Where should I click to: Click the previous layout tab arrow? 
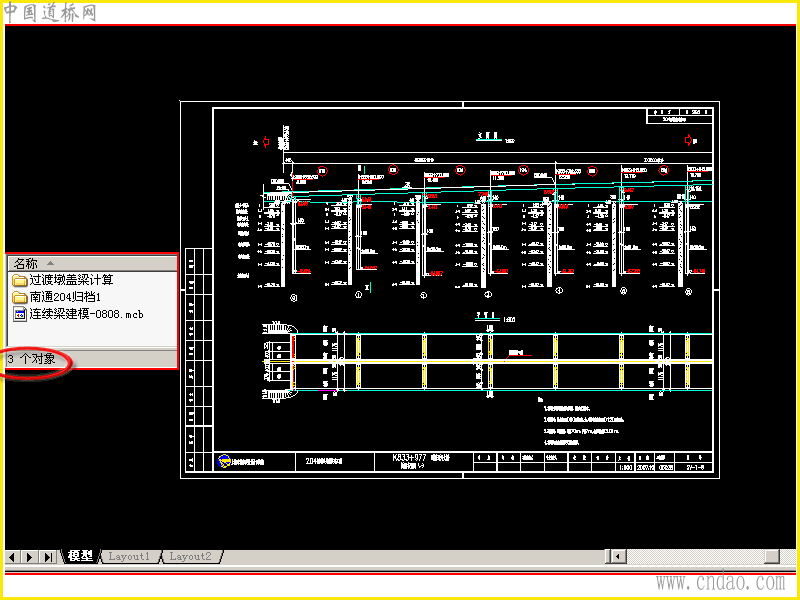pos(12,557)
